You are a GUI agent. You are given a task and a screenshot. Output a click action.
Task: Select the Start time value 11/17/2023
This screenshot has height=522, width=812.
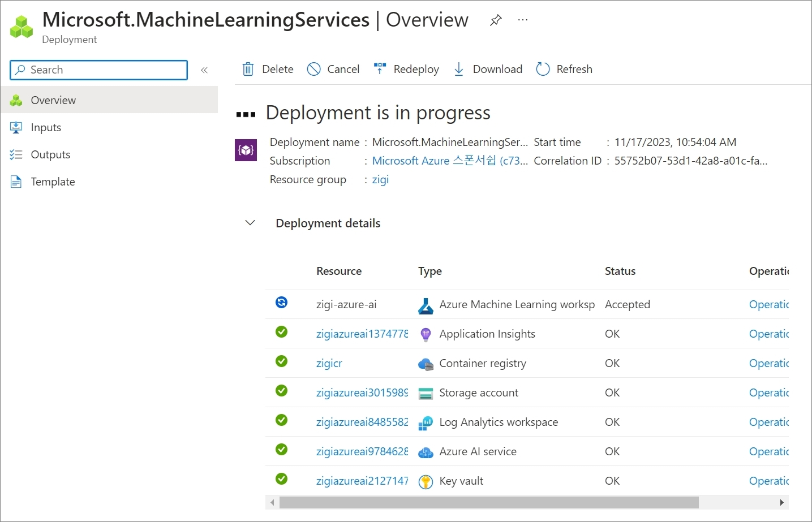point(676,142)
